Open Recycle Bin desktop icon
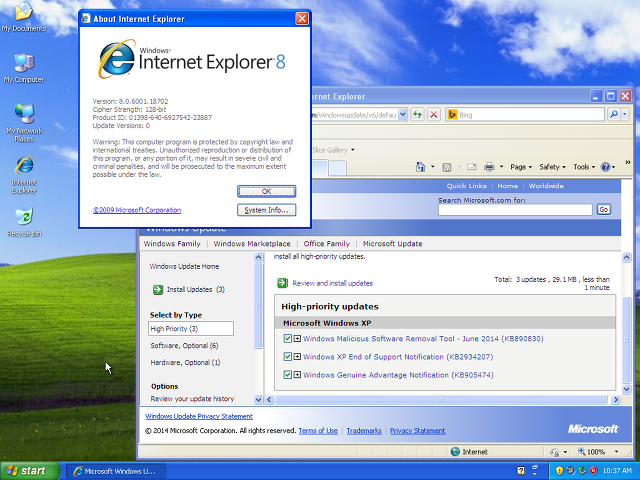The height and width of the screenshot is (480, 640). tap(24, 222)
